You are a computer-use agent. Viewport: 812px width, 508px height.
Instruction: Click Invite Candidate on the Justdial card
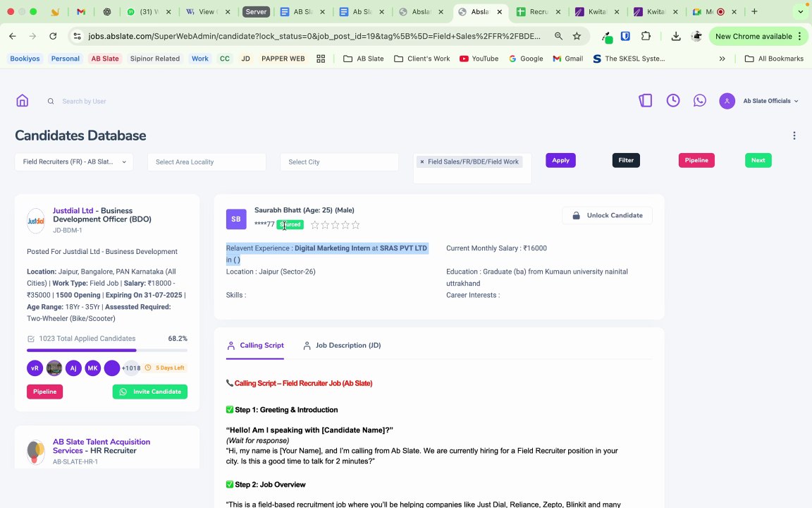pos(149,392)
